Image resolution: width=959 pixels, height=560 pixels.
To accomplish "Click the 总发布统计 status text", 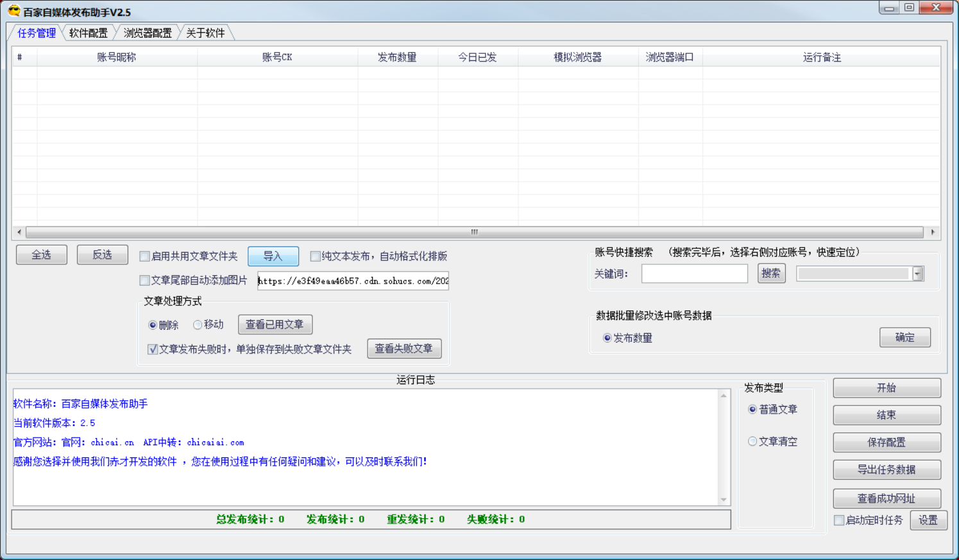I will pos(250,520).
